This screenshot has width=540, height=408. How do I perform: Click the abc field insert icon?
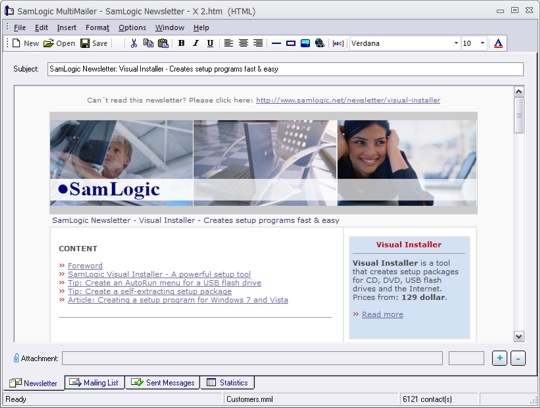coord(338,43)
